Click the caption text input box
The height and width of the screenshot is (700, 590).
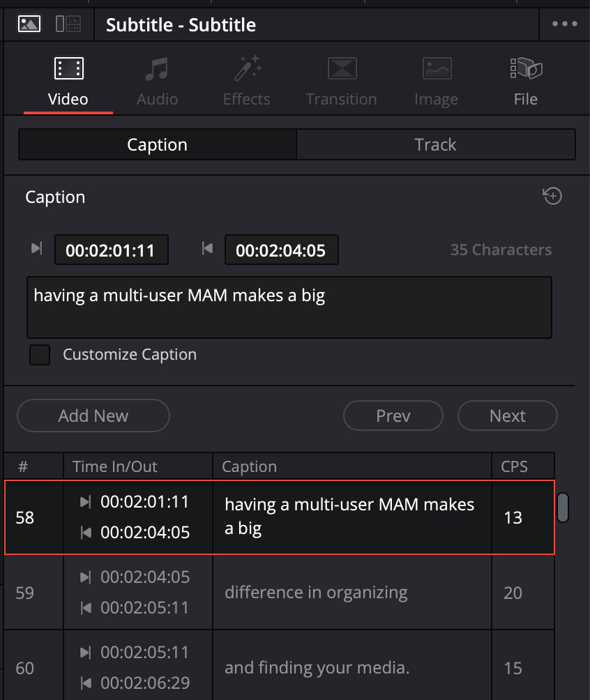289,307
